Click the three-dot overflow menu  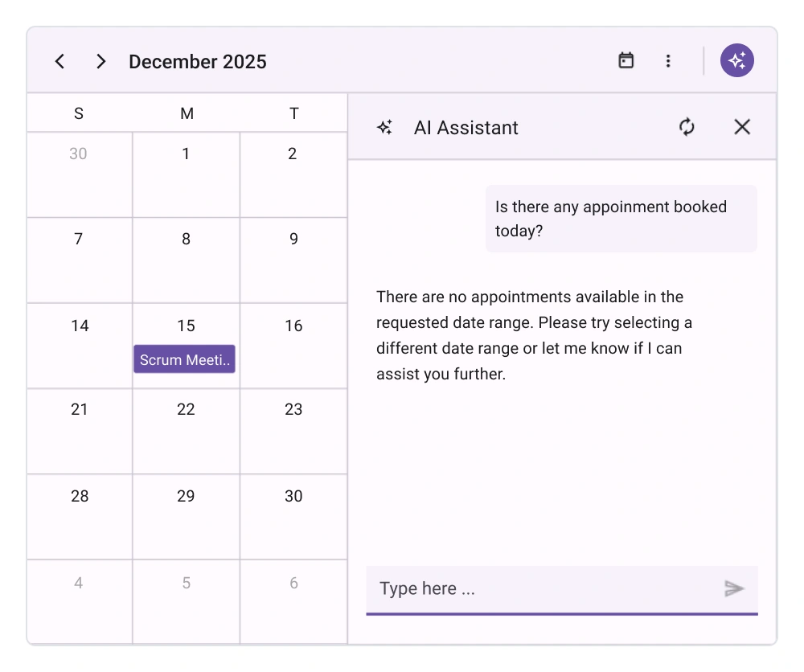coord(668,60)
